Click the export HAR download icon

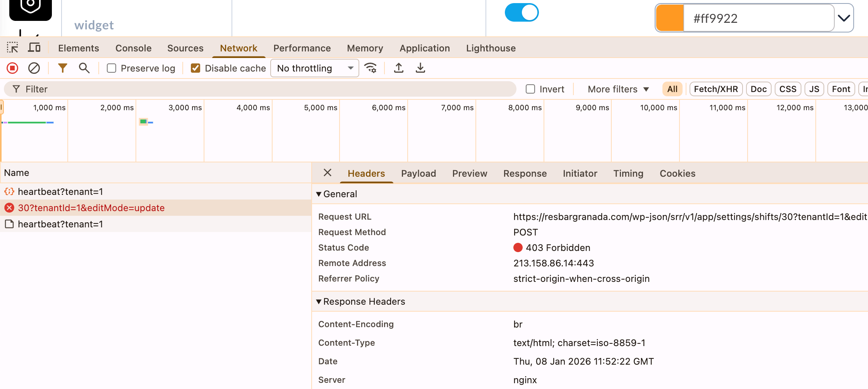pos(420,68)
